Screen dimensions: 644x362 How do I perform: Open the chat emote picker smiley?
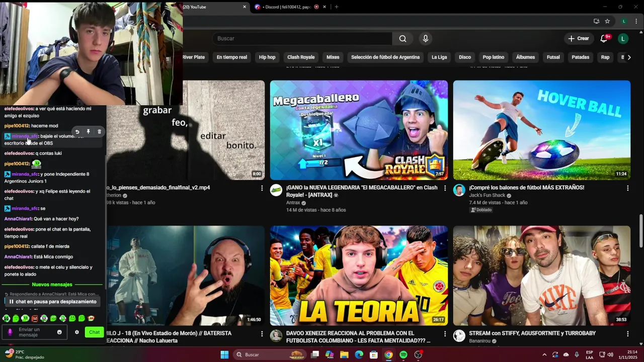pyautogui.click(x=59, y=332)
